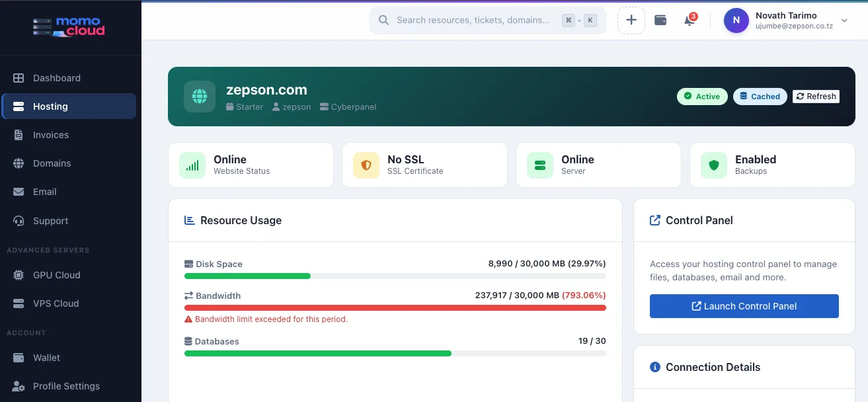This screenshot has height=402, width=868.
Task: Click the bandwidth warning triangle icon
Action: tap(188, 319)
